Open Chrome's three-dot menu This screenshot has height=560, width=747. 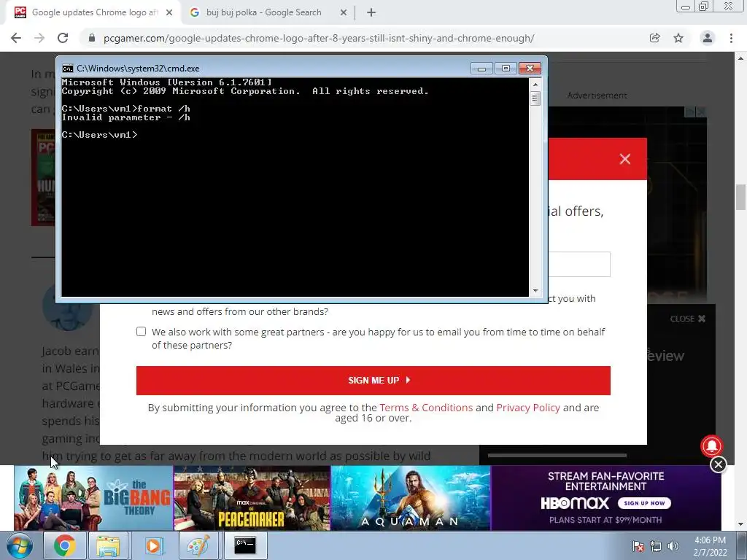(x=731, y=38)
